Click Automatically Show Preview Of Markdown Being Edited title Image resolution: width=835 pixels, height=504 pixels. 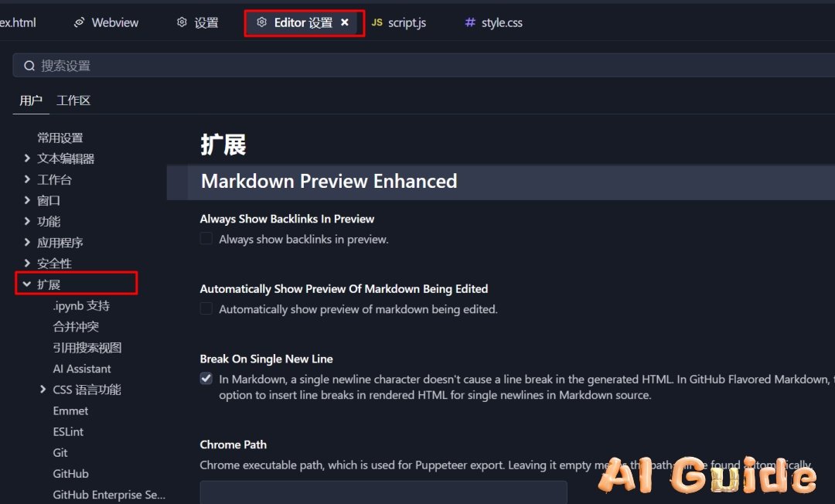pyautogui.click(x=344, y=288)
